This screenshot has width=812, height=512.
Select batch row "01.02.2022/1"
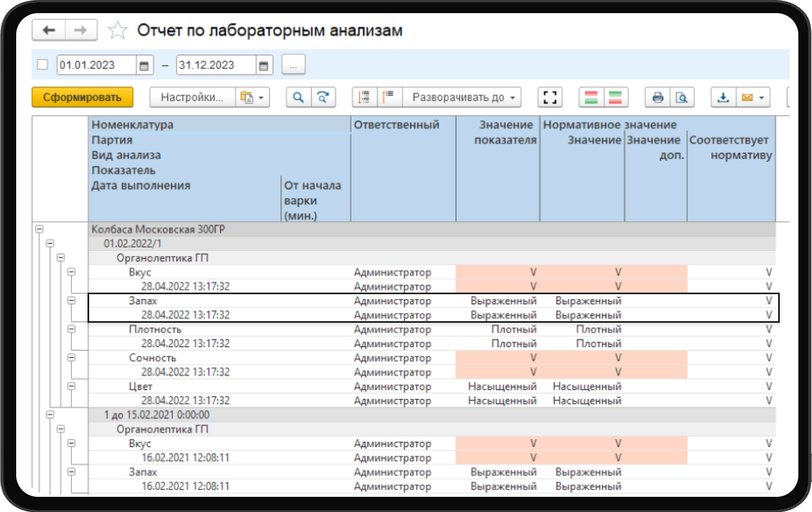pos(432,243)
